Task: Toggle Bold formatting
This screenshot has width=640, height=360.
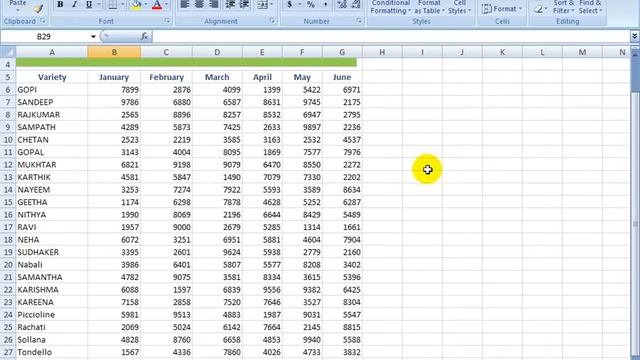Action: (60, 4)
